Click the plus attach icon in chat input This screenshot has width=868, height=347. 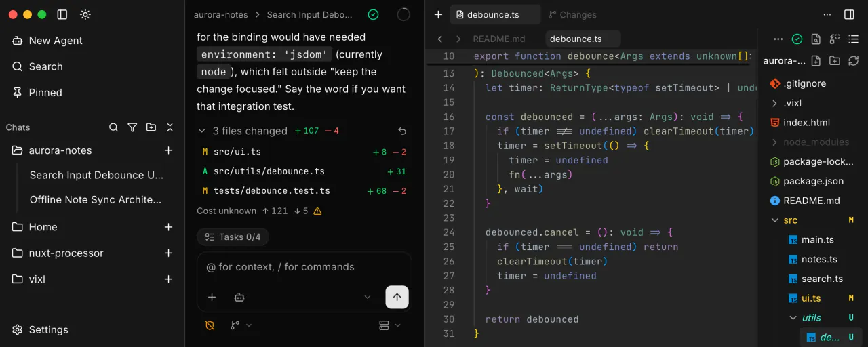212,297
